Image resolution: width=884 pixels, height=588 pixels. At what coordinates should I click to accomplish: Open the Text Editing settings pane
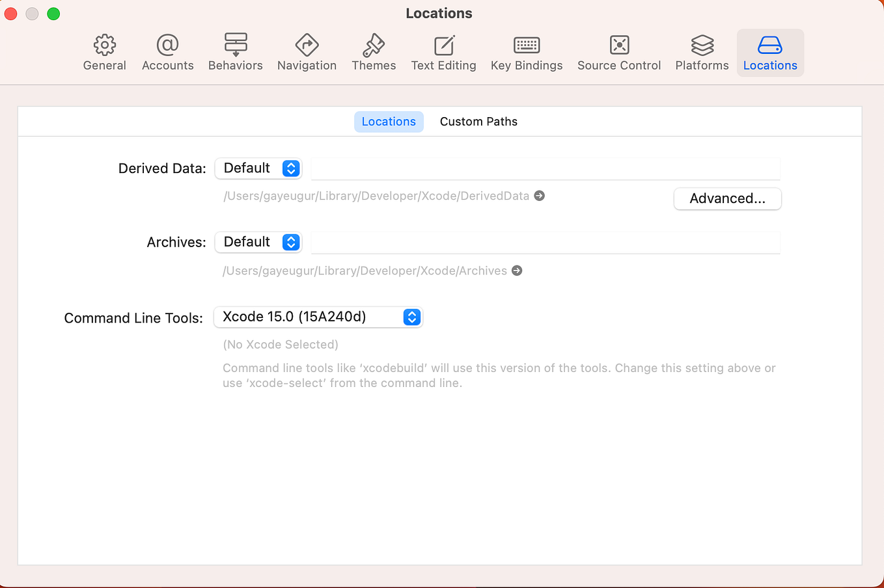point(443,53)
